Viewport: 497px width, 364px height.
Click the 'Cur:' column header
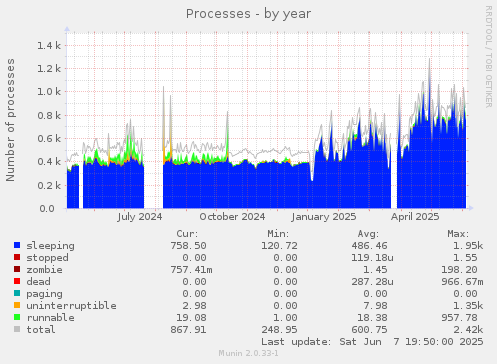tap(187, 234)
